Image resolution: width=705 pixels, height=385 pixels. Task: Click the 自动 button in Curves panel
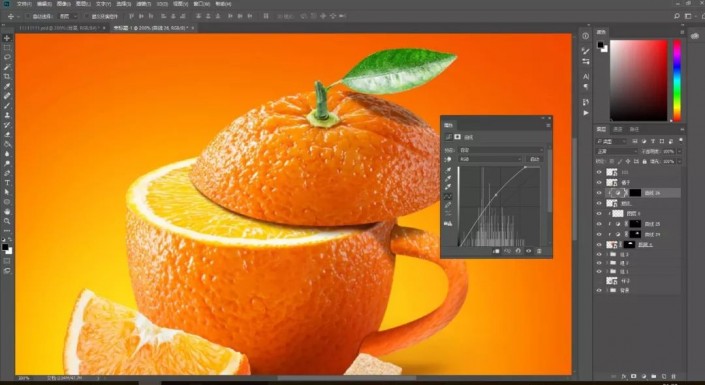tap(534, 159)
